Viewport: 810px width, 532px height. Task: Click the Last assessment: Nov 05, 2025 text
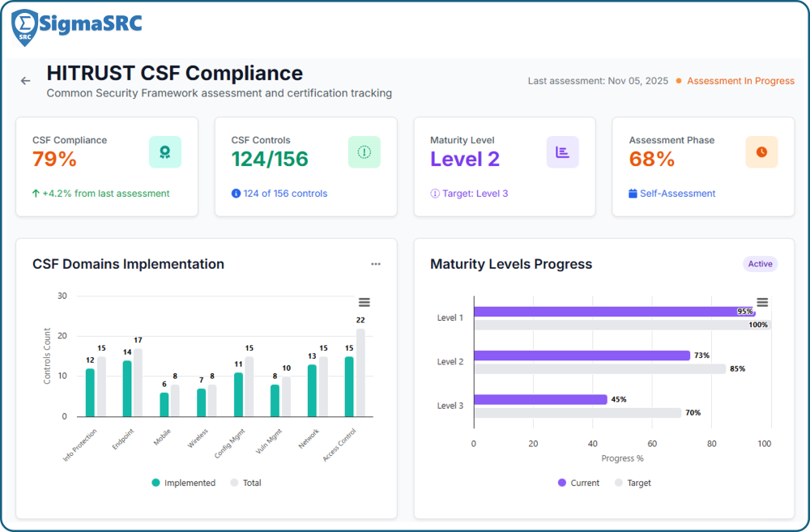pyautogui.click(x=598, y=81)
